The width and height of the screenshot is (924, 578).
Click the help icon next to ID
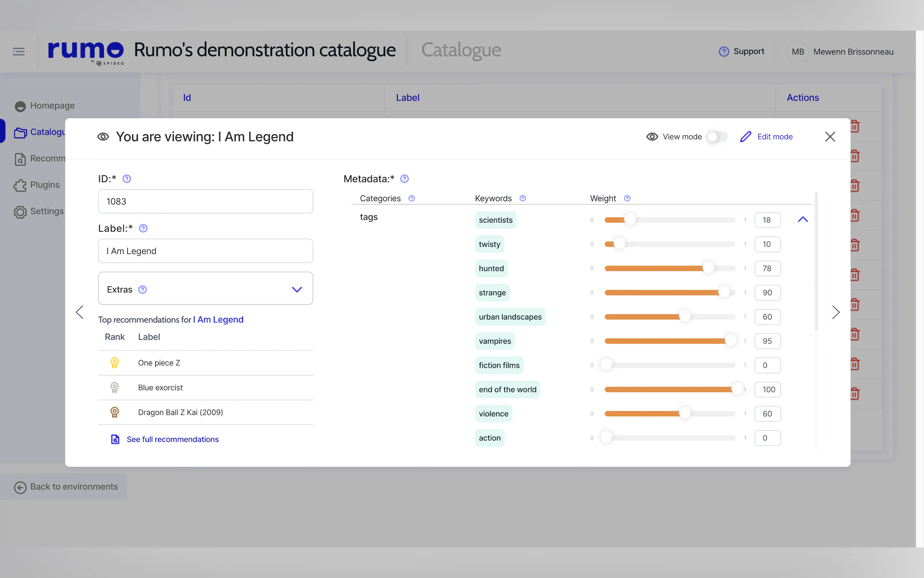[x=127, y=179]
